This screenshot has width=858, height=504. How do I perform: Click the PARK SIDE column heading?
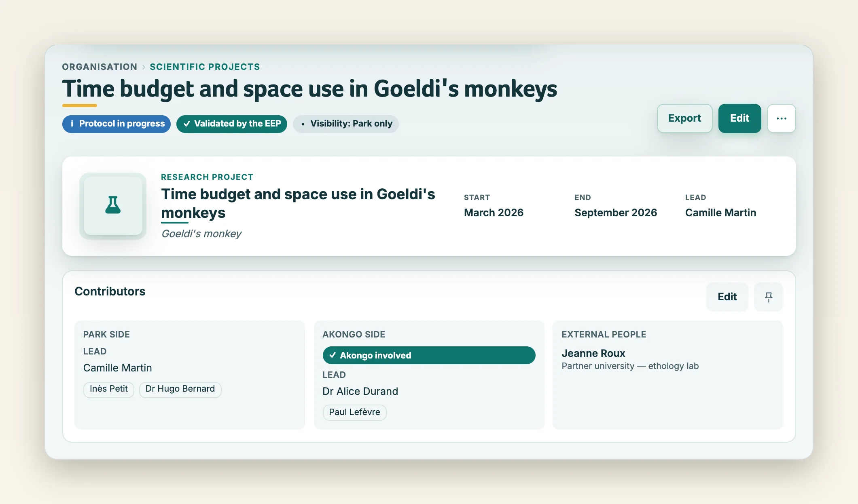click(106, 335)
